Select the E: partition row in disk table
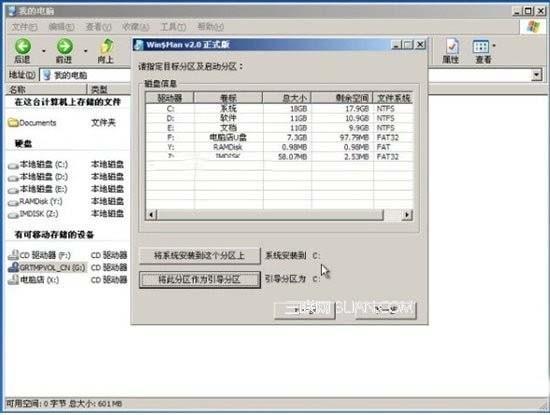Image resolution: width=550 pixels, height=415 pixels. tap(279, 128)
